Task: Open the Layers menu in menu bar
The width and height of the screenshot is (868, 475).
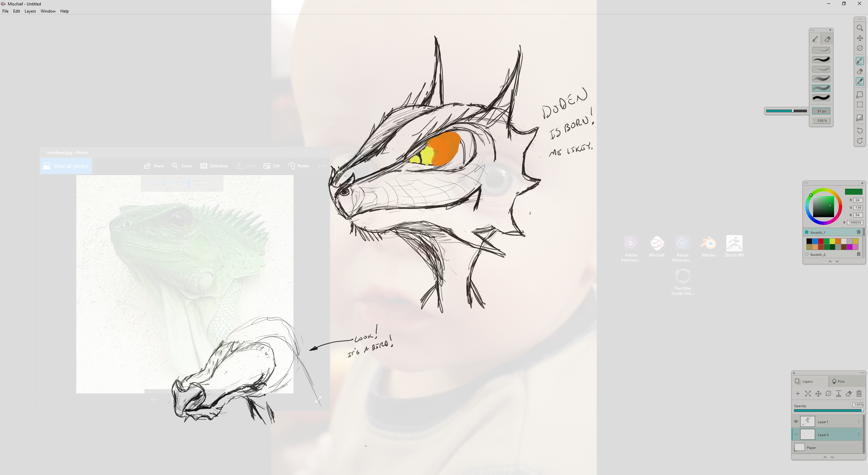Action: 30,11
